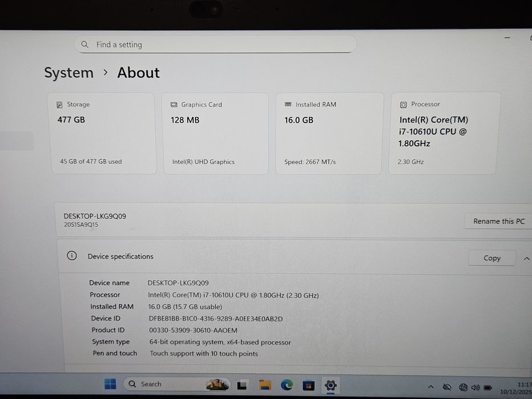Open Task View from the taskbar

pos(242,385)
